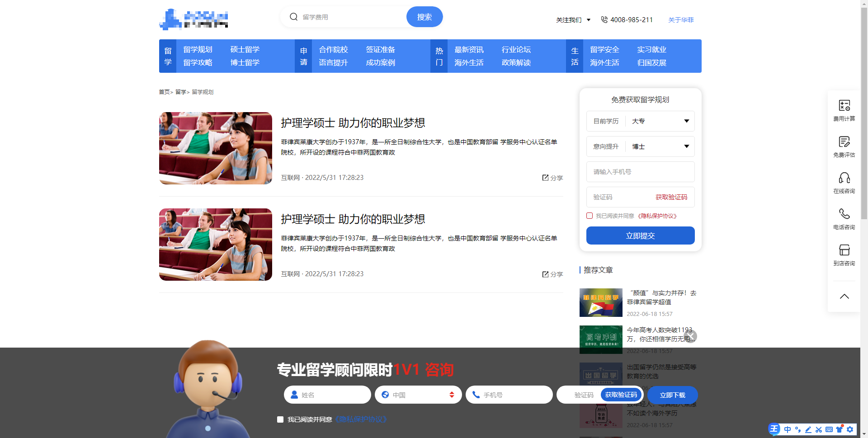Open the 归国发展 menu item
The width and height of the screenshot is (868, 438).
pos(652,62)
